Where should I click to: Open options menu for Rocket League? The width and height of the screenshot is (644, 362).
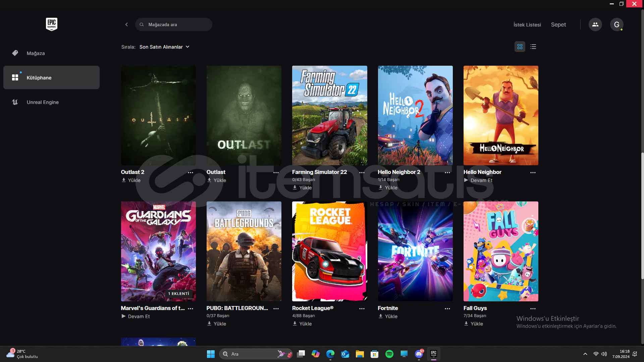[362, 309]
